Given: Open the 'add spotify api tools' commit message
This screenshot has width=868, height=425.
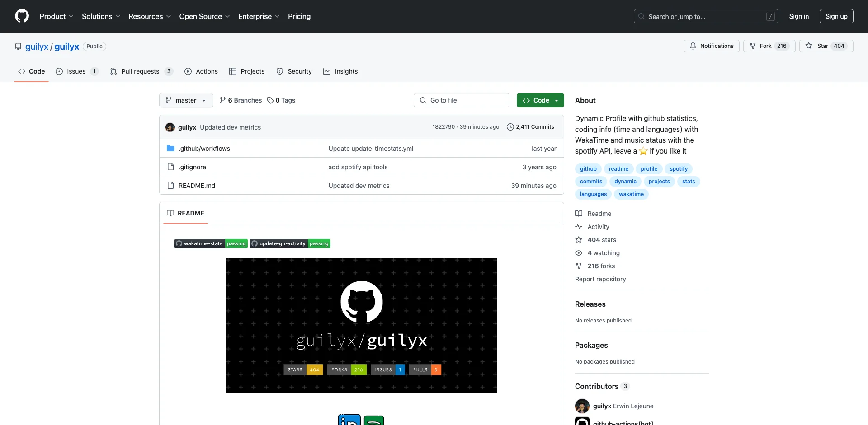Looking at the screenshot, I should tap(358, 167).
